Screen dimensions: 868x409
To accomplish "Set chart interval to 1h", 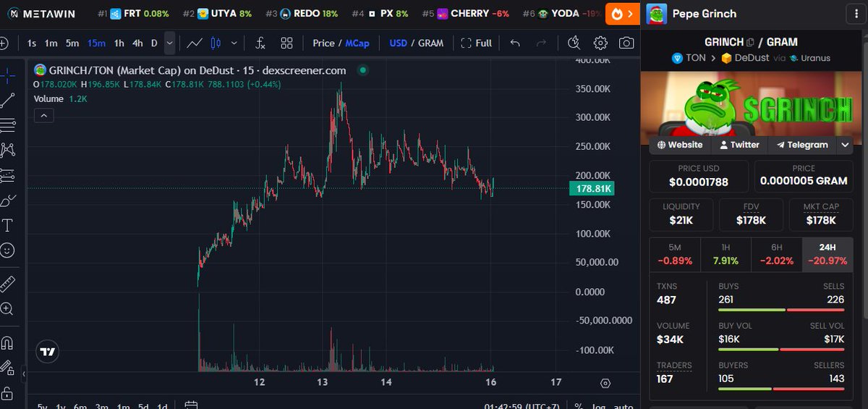I will point(119,43).
